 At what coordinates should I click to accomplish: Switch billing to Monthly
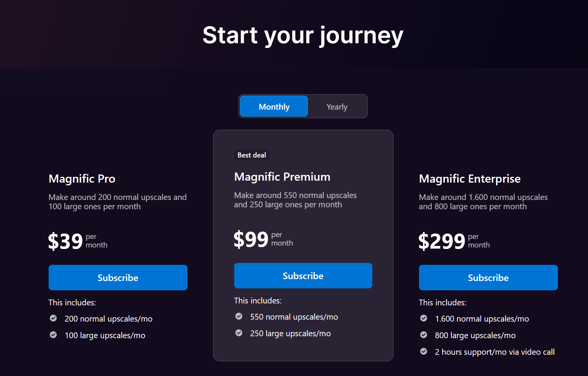274,107
